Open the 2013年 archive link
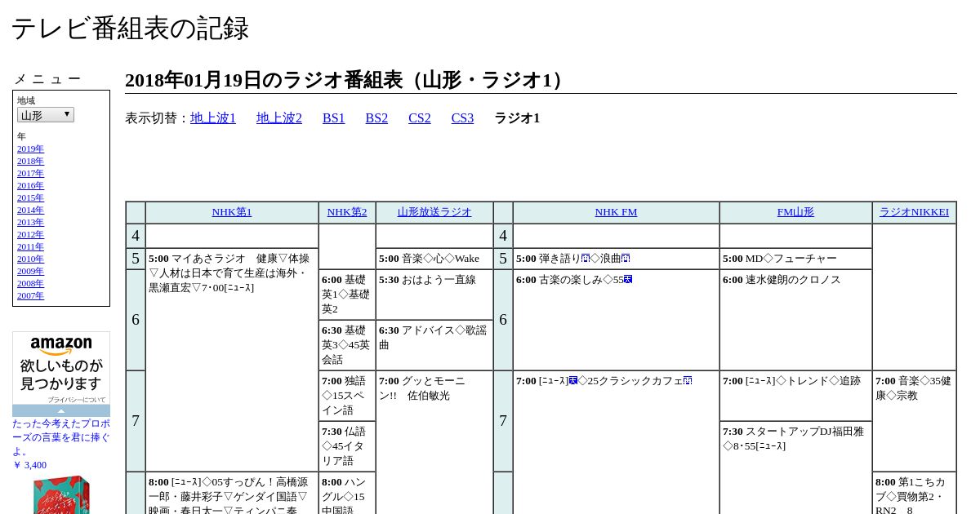Screen dimensions: 980x514 coord(30,222)
